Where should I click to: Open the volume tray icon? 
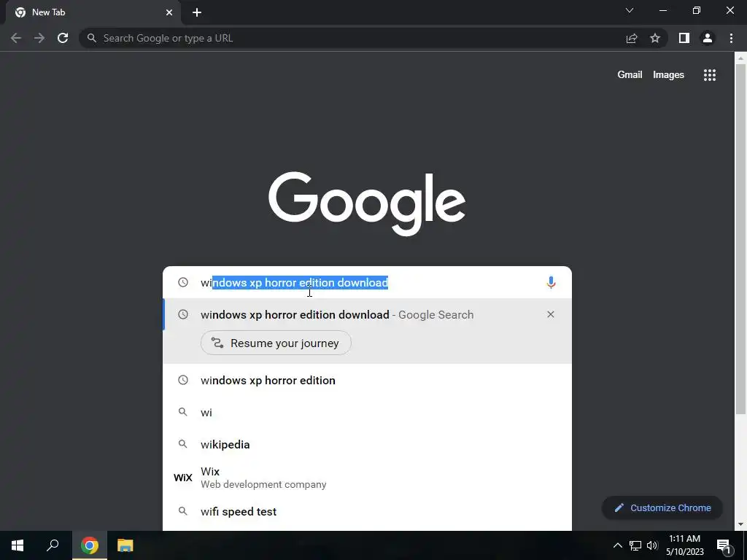pyautogui.click(x=652, y=545)
